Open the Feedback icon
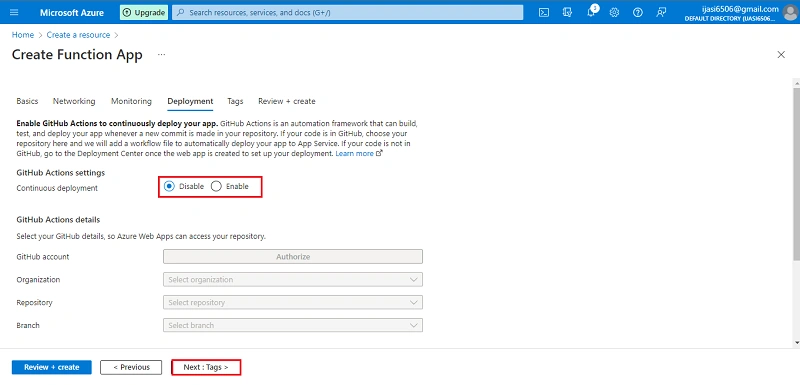Image resolution: width=800 pixels, height=385 pixels. click(661, 12)
